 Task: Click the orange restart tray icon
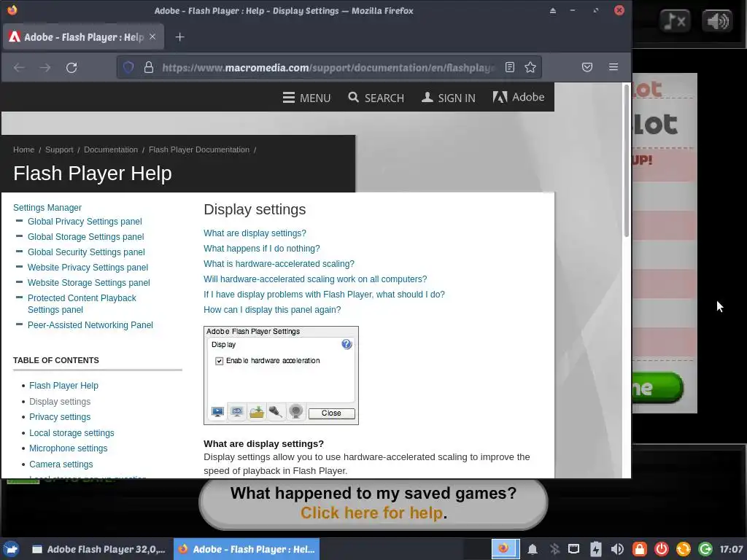683,550
